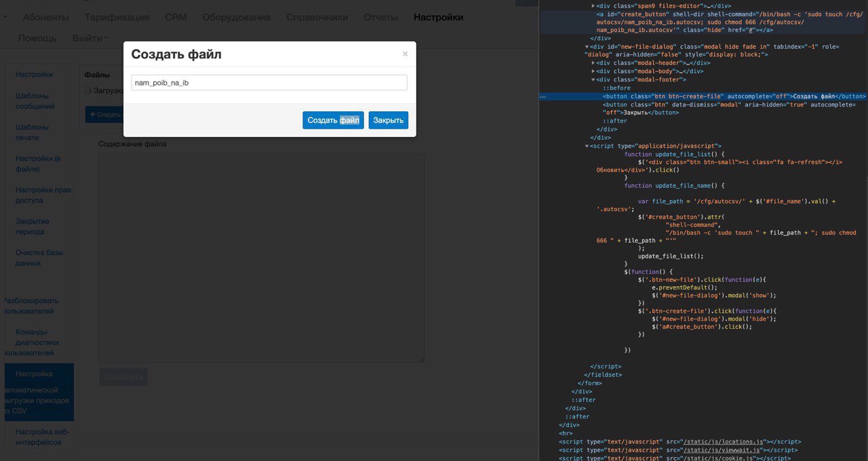Click the Файлы heading

pyautogui.click(x=97, y=75)
